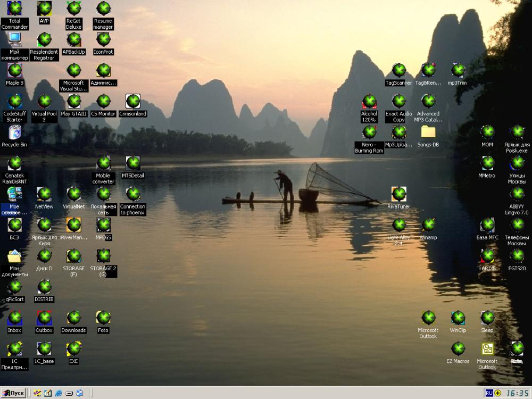Viewport: 532px width, 399px height.
Task: Launch Winamp from the desktop
Action: point(428,226)
